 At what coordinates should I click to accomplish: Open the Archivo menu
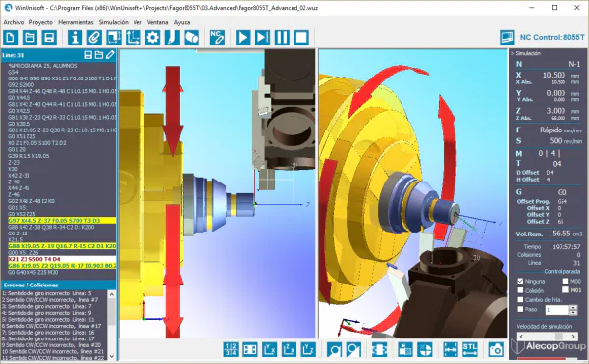[14, 22]
